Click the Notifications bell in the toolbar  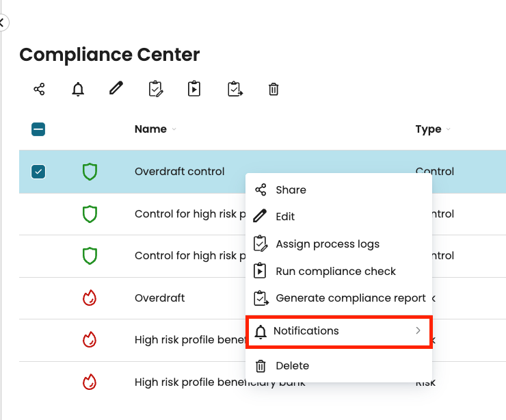point(78,89)
